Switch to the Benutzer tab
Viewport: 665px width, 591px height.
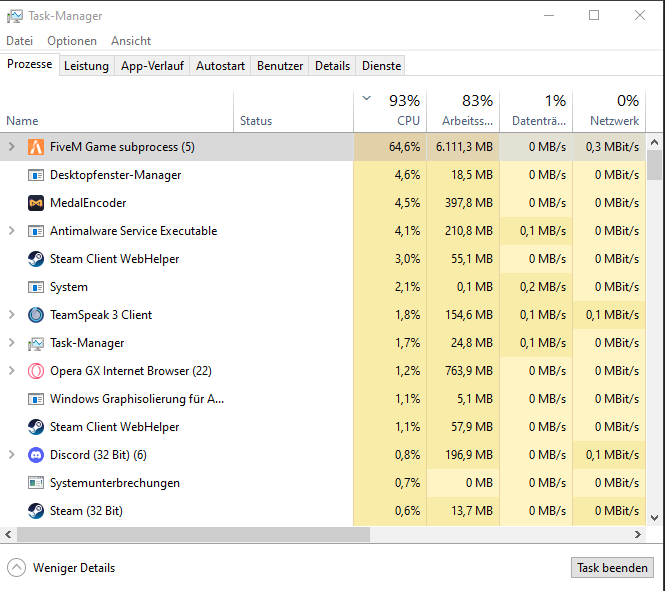click(280, 66)
